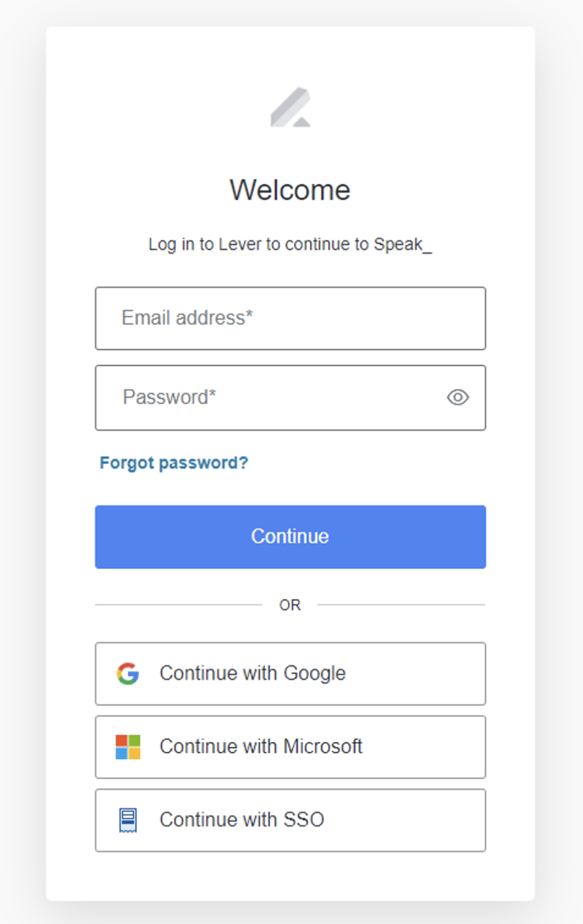Focus the Email address field

290,318
